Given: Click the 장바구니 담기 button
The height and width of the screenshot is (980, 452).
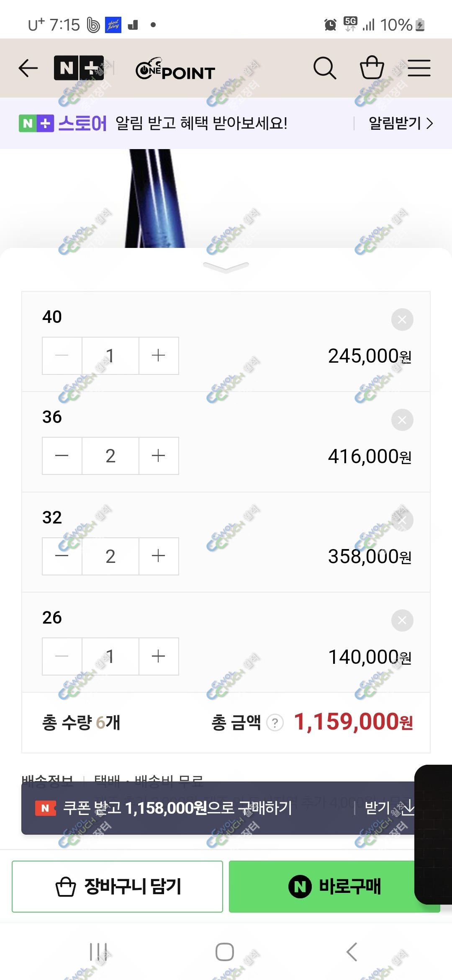Looking at the screenshot, I should click(x=117, y=887).
